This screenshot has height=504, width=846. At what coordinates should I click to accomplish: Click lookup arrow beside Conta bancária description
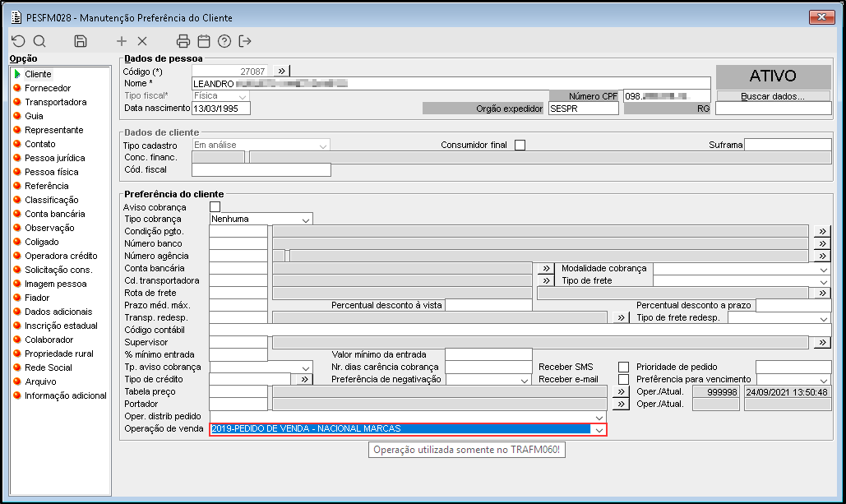(x=546, y=268)
